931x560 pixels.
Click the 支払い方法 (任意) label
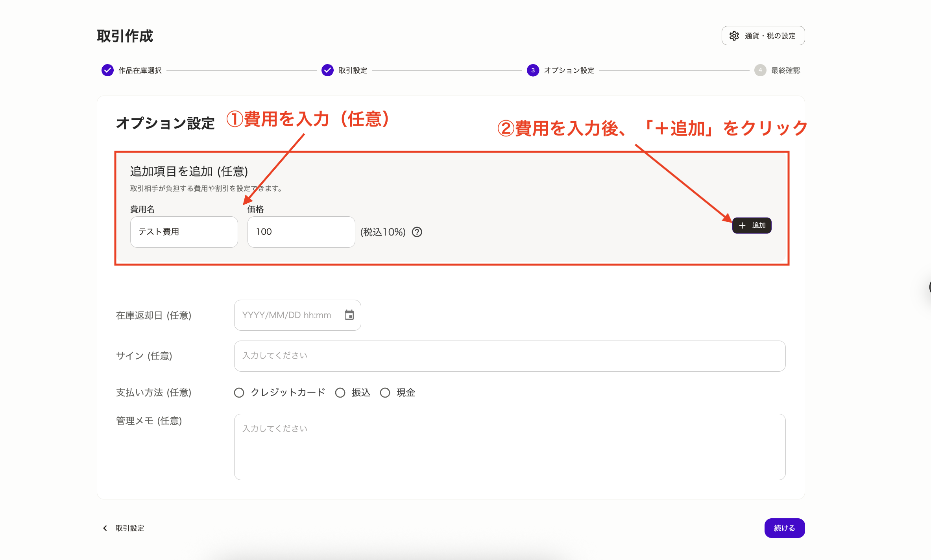(153, 392)
